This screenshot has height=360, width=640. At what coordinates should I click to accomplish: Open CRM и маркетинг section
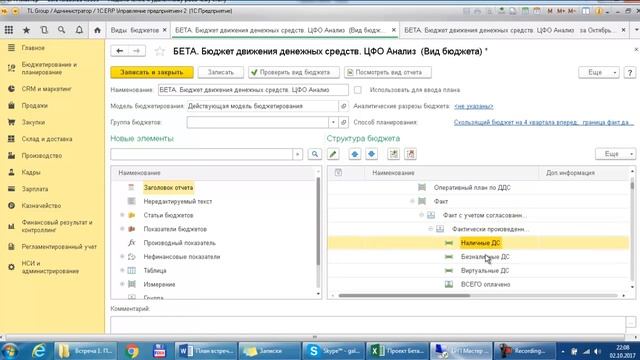(x=46, y=89)
